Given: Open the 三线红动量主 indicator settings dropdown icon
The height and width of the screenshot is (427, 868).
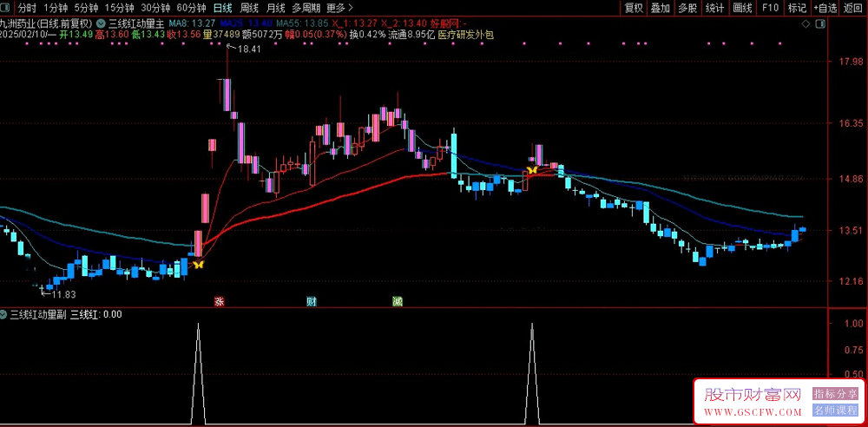Looking at the screenshot, I should click(x=102, y=23).
